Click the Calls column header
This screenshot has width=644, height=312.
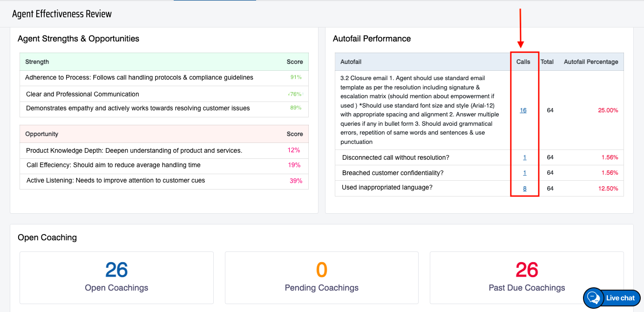pos(523,61)
